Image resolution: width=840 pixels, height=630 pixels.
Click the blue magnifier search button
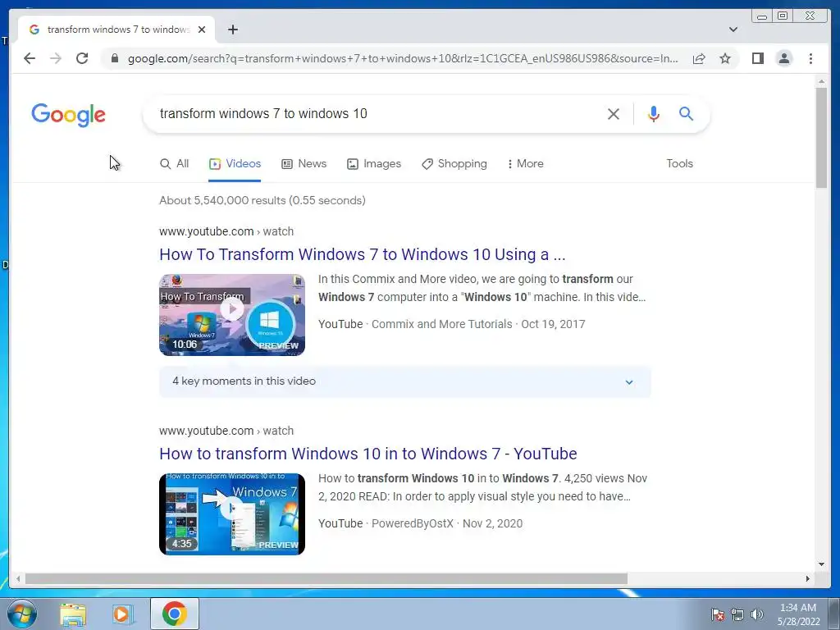pos(687,113)
